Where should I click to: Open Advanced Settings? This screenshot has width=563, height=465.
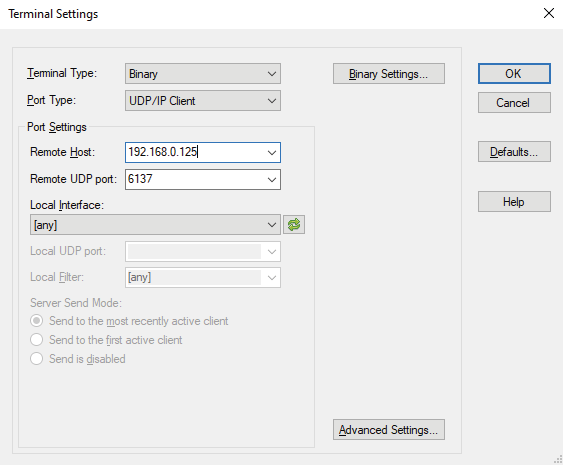(388, 429)
